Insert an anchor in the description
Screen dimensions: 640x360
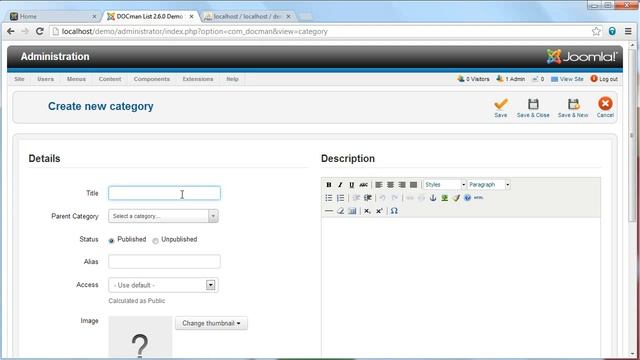tap(433, 198)
